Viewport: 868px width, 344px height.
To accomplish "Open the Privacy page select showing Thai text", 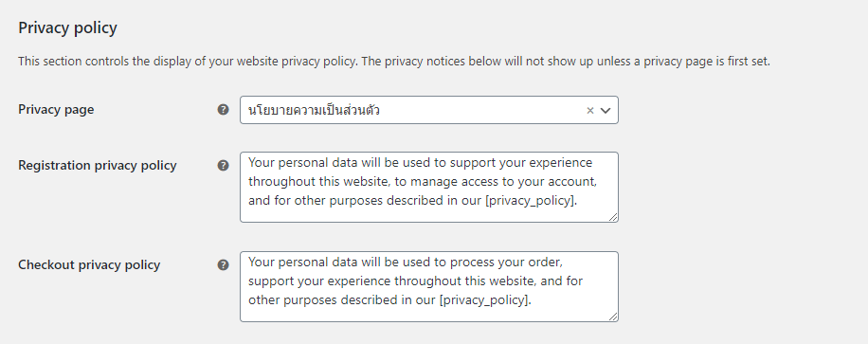I will (429, 110).
